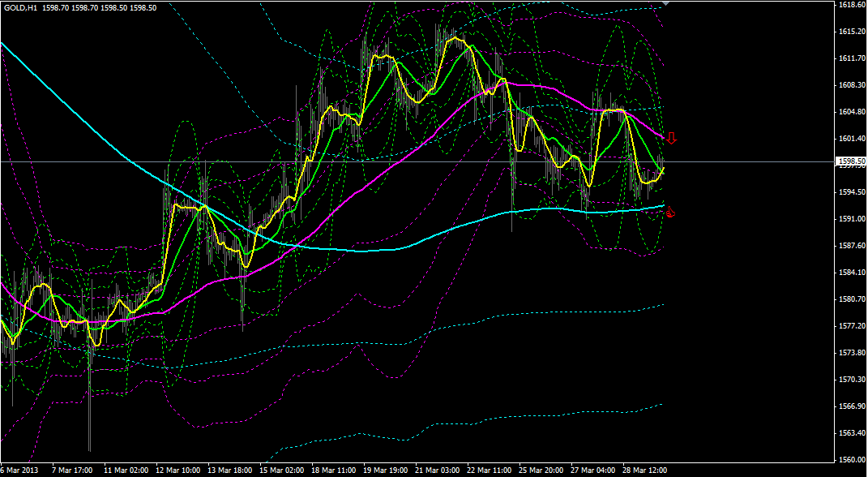
Task: Click the 1615.20 price axis label
Action: coord(852,32)
